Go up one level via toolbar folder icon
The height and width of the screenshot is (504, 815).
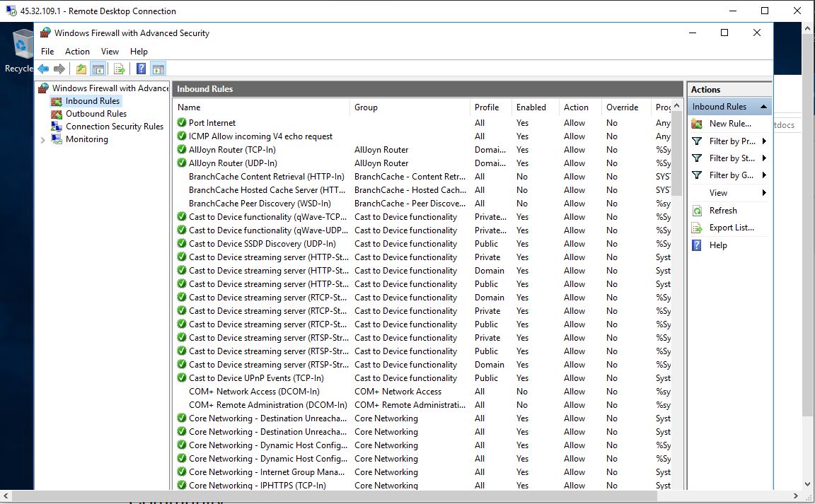click(x=81, y=69)
